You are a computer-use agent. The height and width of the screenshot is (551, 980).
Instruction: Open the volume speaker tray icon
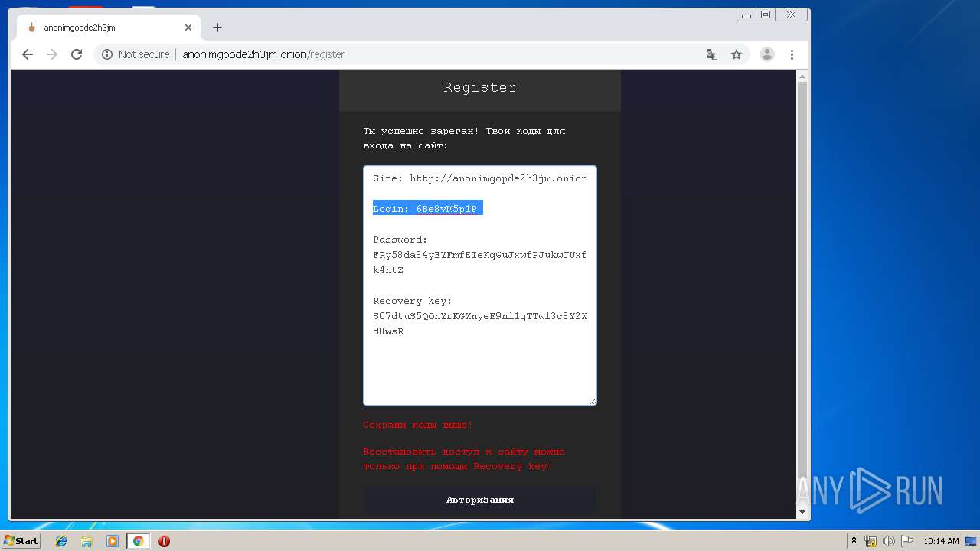(889, 541)
